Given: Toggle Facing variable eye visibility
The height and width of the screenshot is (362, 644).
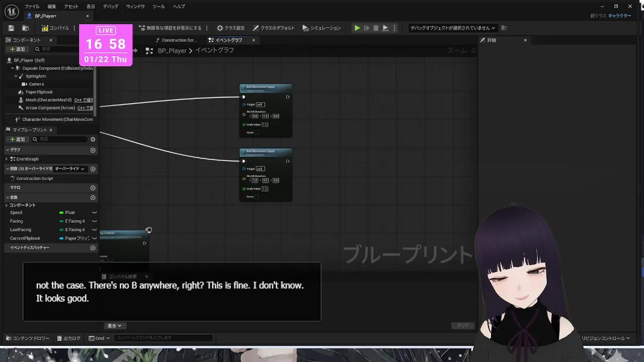Looking at the screenshot, I should click(x=94, y=221).
